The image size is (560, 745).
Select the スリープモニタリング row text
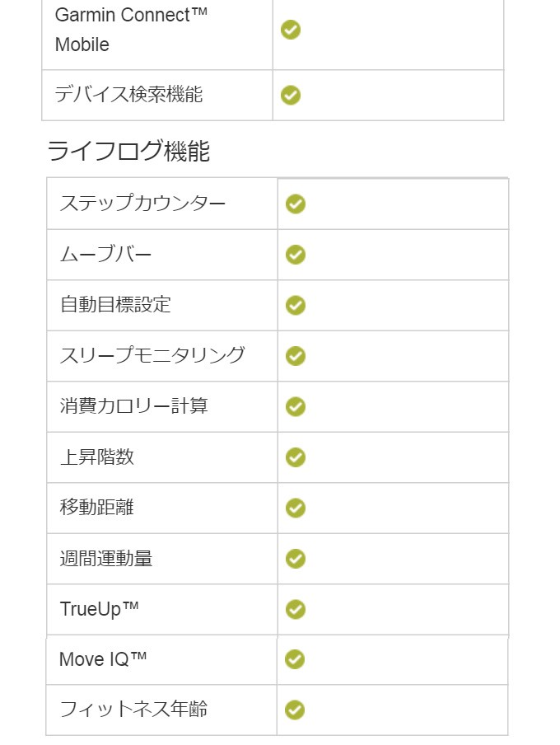coord(152,355)
